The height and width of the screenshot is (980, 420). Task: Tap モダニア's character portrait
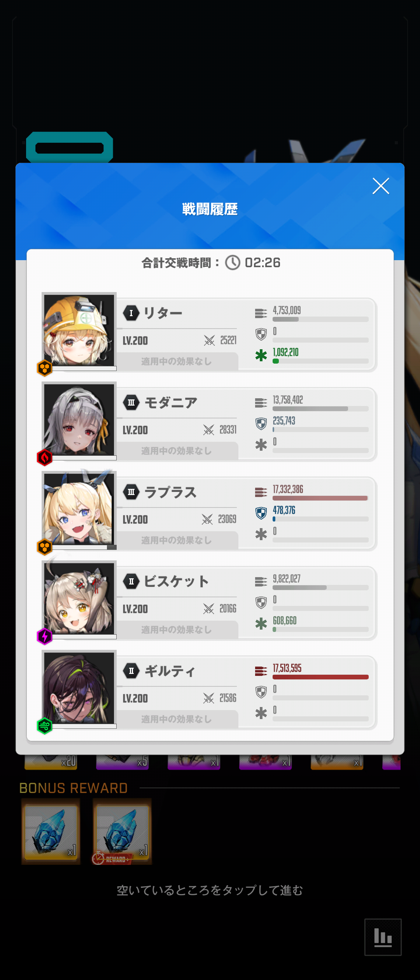pos(79,419)
